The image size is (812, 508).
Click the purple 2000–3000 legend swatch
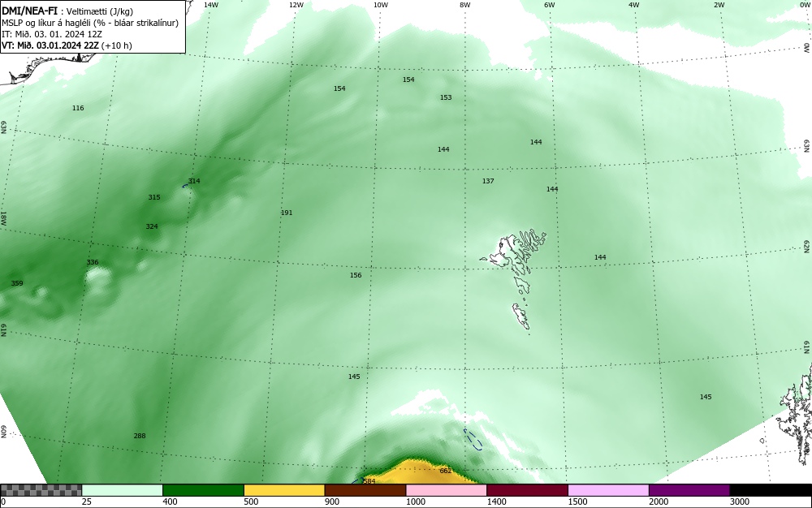[x=689, y=490]
